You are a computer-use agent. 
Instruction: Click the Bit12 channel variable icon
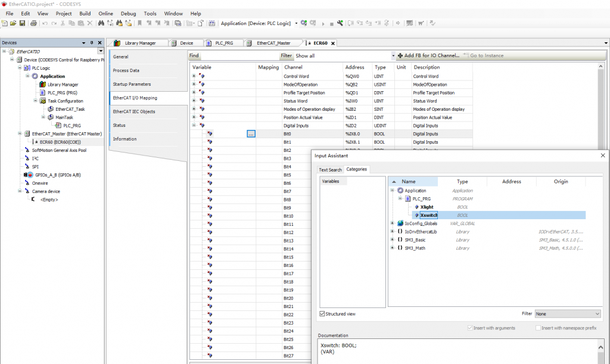click(x=210, y=232)
